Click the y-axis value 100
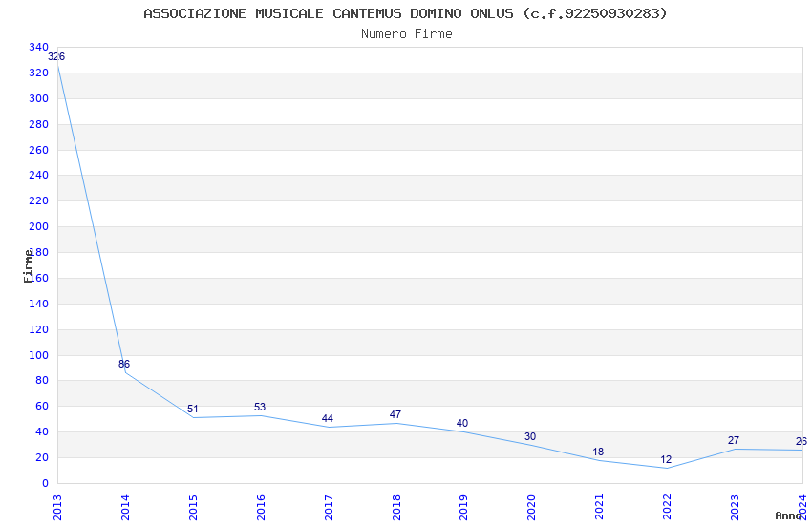 (39, 355)
